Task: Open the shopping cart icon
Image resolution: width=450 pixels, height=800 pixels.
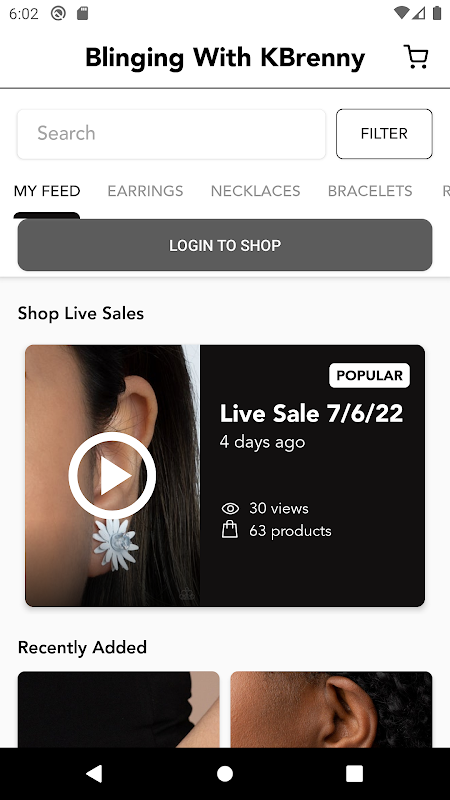Action: tap(416, 57)
